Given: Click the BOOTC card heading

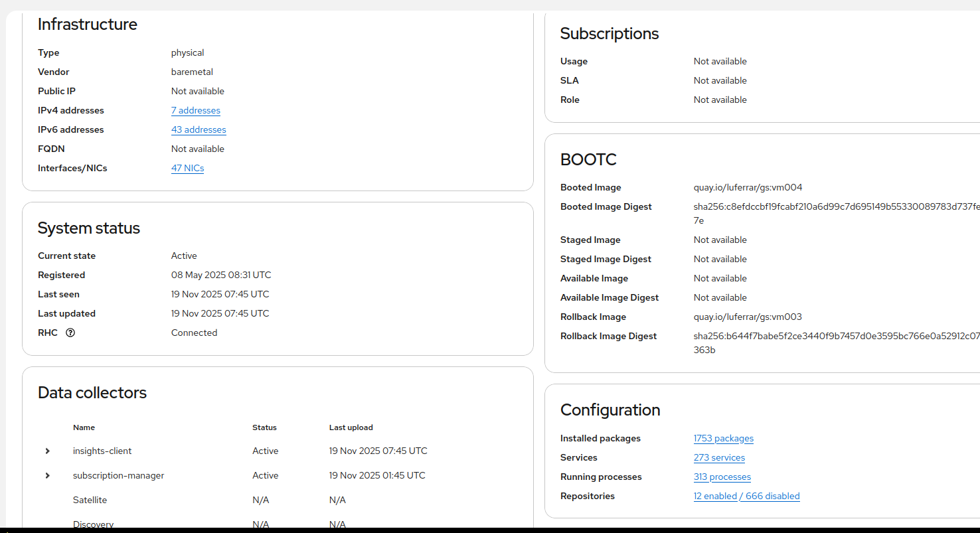Looking at the screenshot, I should tap(588, 159).
